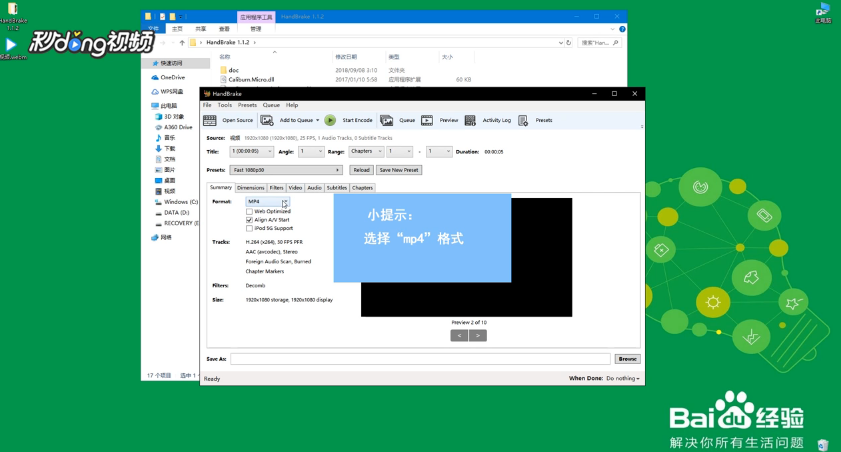The image size is (841, 452).
Task: Open the Explorer ribbon tab 共享
Action: click(x=201, y=29)
